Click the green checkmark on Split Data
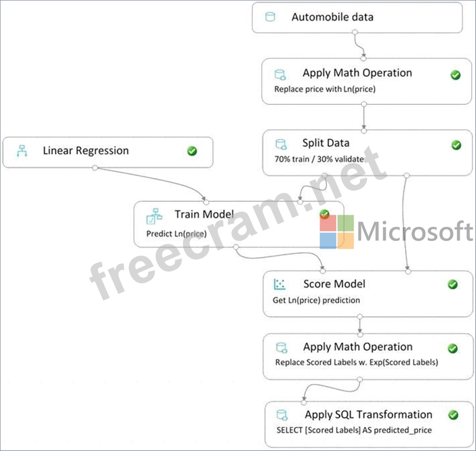The height and width of the screenshot is (451, 476). pos(456,145)
